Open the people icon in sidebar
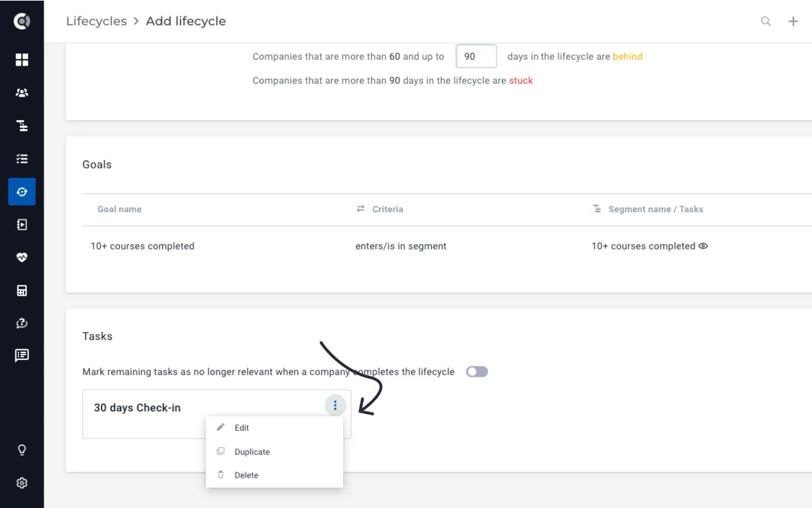This screenshot has width=812, height=508. 22,93
